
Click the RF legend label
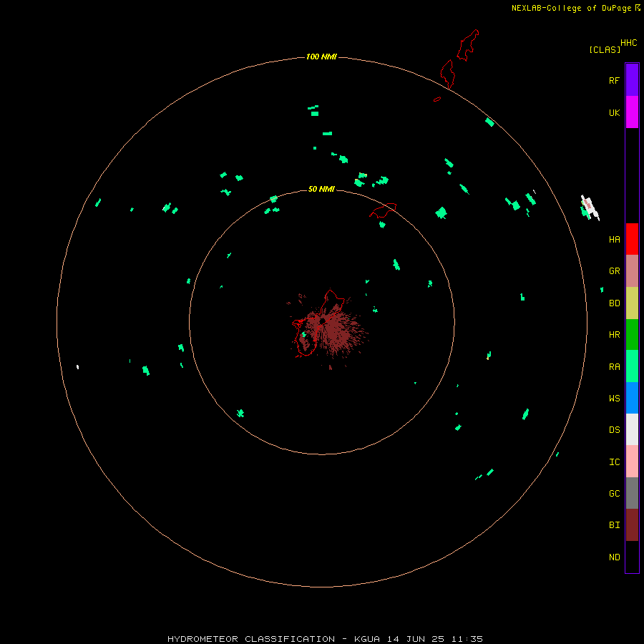(x=614, y=80)
